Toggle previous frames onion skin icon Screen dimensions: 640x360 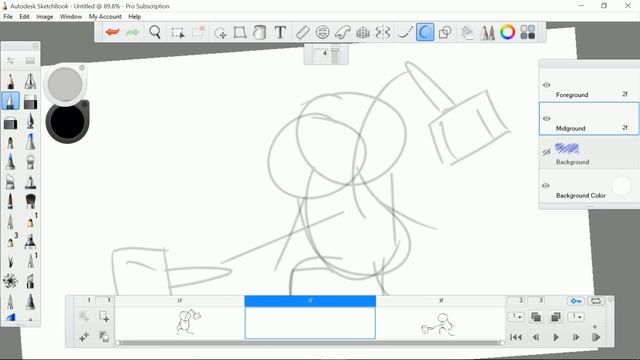(x=536, y=317)
